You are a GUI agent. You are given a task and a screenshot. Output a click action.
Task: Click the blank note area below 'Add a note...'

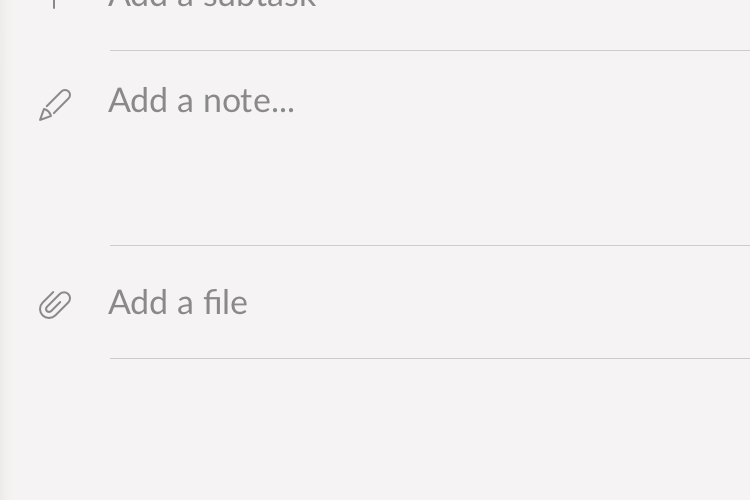[x=429, y=182]
